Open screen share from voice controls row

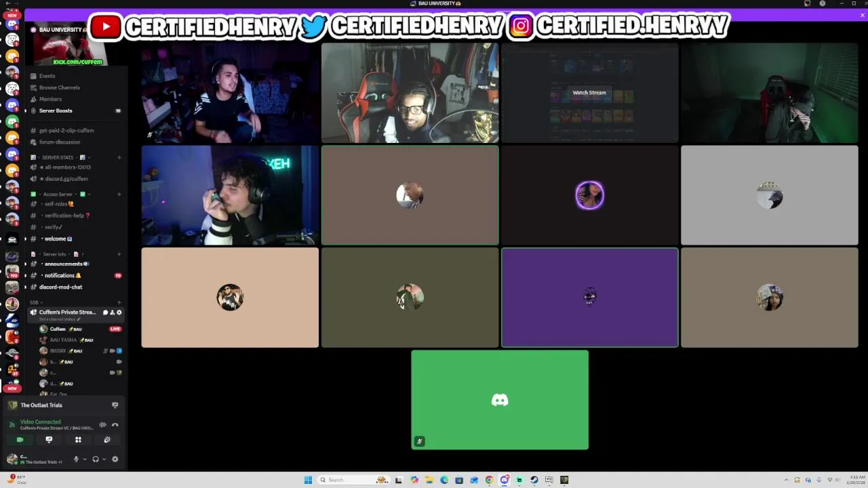[49, 440]
